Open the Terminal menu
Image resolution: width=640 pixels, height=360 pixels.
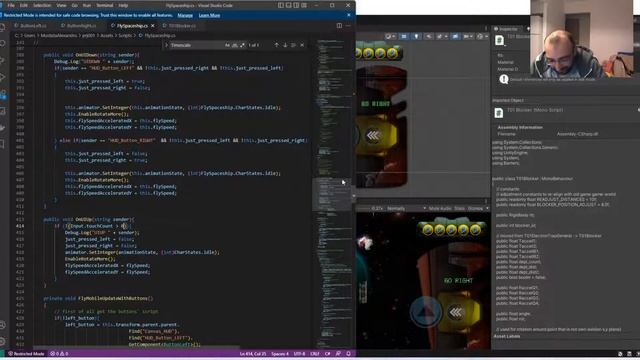[105, 5]
